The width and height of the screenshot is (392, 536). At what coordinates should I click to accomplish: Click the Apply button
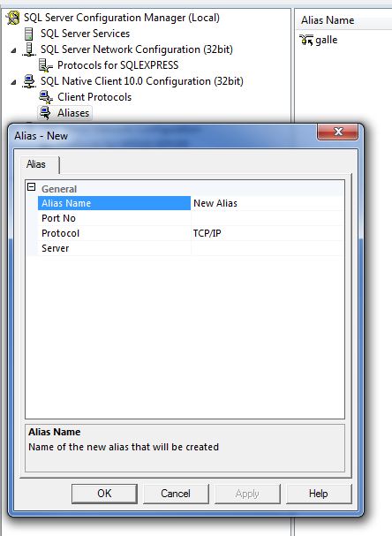(x=247, y=494)
